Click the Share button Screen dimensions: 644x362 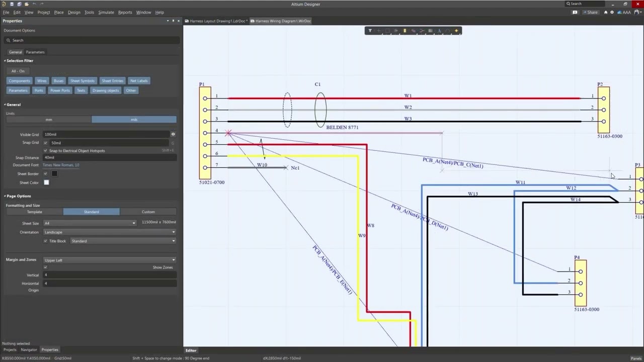coord(590,12)
